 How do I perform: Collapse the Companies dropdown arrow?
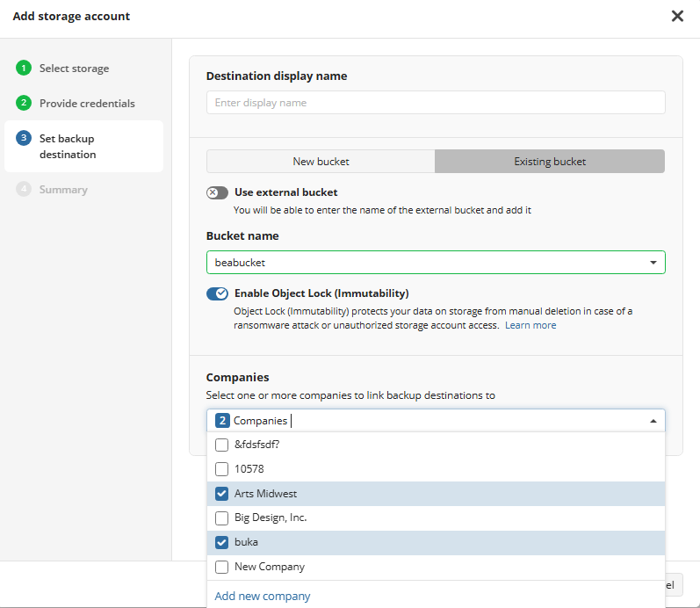[653, 421]
